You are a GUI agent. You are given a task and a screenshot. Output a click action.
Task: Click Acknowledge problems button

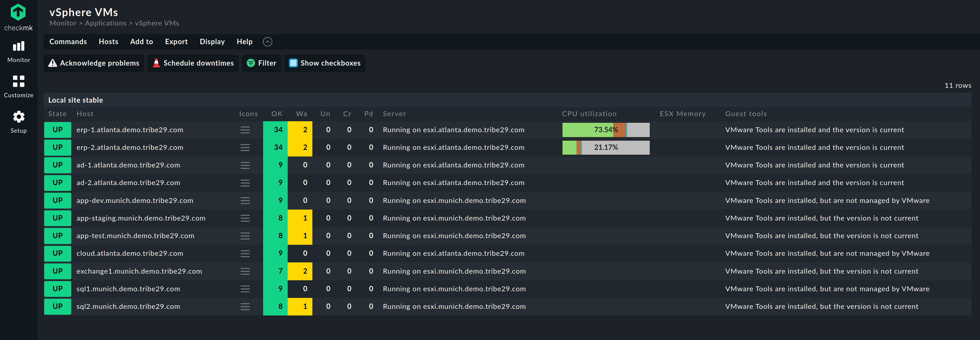coord(94,63)
